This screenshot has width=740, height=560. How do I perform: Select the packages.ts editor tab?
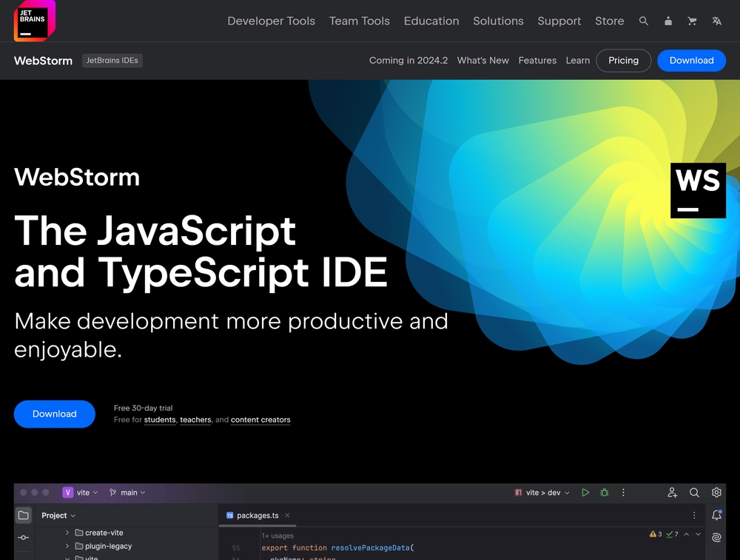coord(258,515)
